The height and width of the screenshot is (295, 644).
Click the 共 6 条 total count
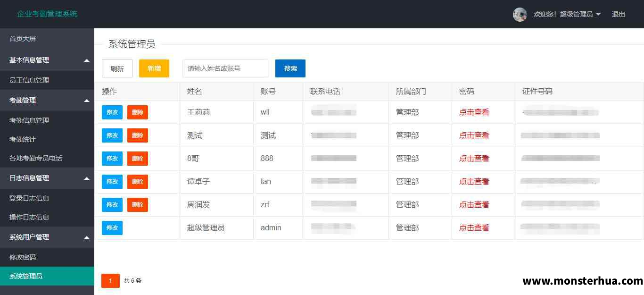click(x=132, y=281)
